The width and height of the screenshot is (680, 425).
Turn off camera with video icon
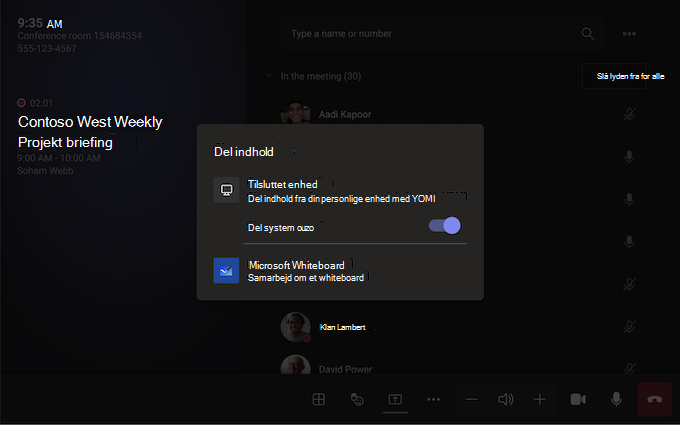pos(578,399)
